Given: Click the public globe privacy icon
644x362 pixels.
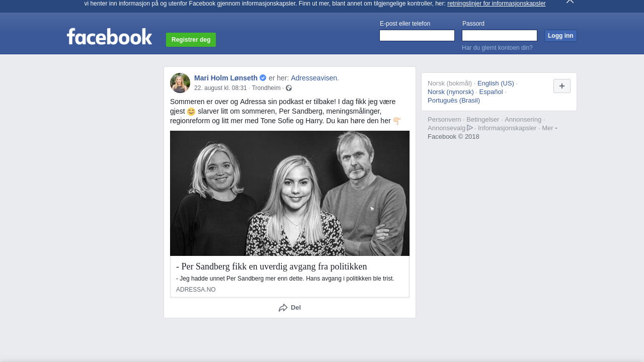Looking at the screenshot, I should click(x=289, y=88).
